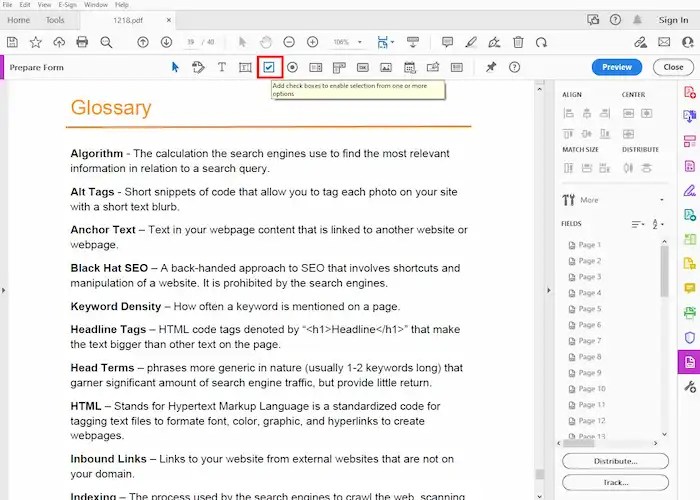
Task: Go to next page arrow
Action: [167, 42]
